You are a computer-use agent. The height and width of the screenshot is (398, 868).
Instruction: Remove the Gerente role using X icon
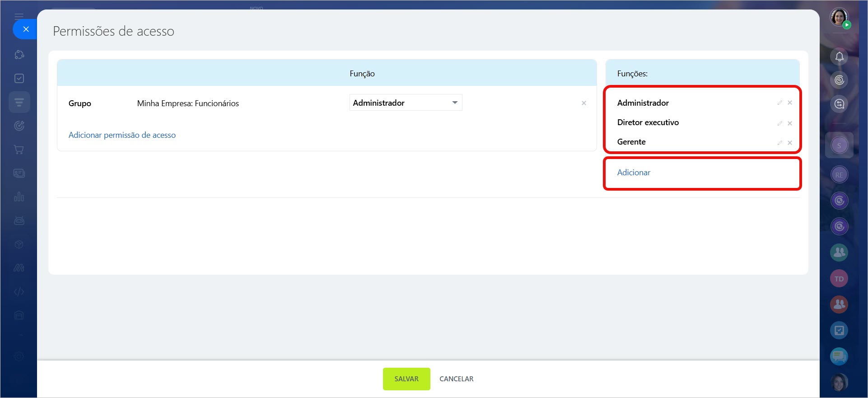click(x=790, y=143)
